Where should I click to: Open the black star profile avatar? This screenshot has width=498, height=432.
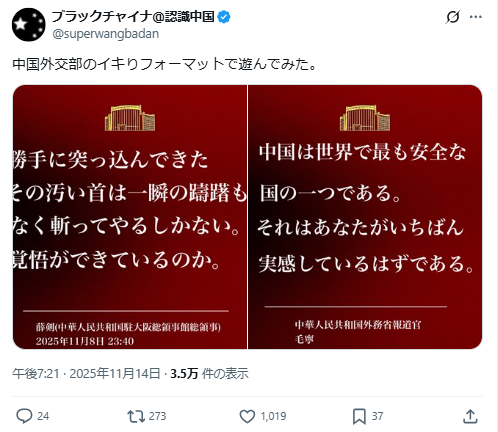(x=28, y=25)
